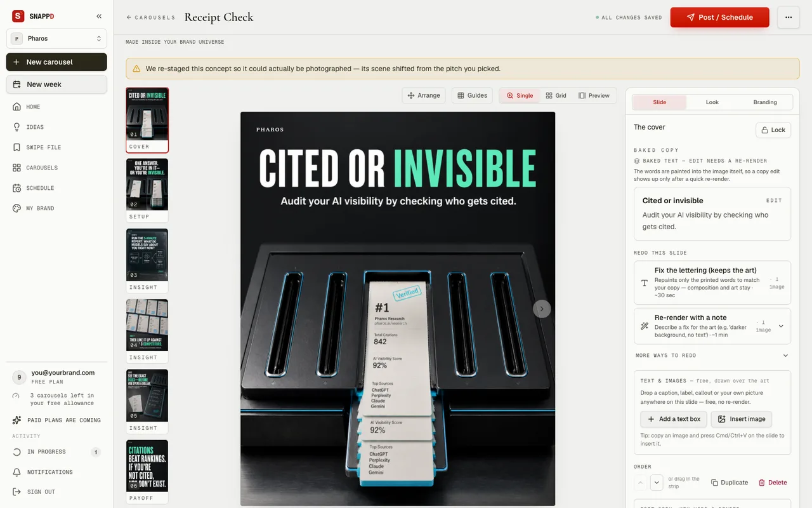This screenshot has width=812, height=508.
Task: Select slide 06 Payoff thumbnail
Action: click(147, 471)
